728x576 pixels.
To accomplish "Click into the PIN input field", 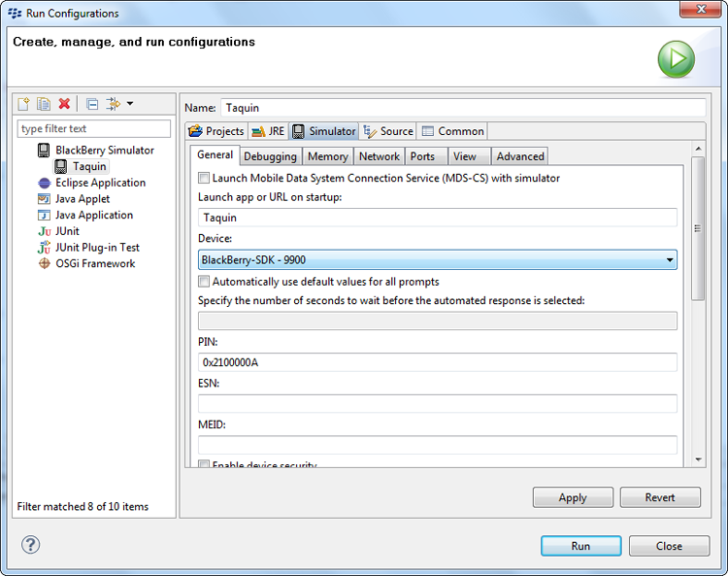I will (x=437, y=362).
